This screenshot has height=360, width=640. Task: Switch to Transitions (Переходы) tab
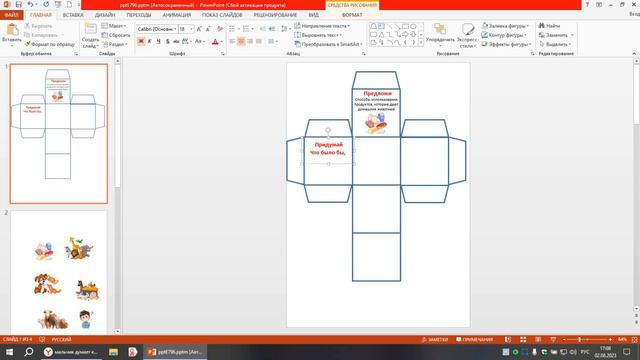tap(139, 15)
